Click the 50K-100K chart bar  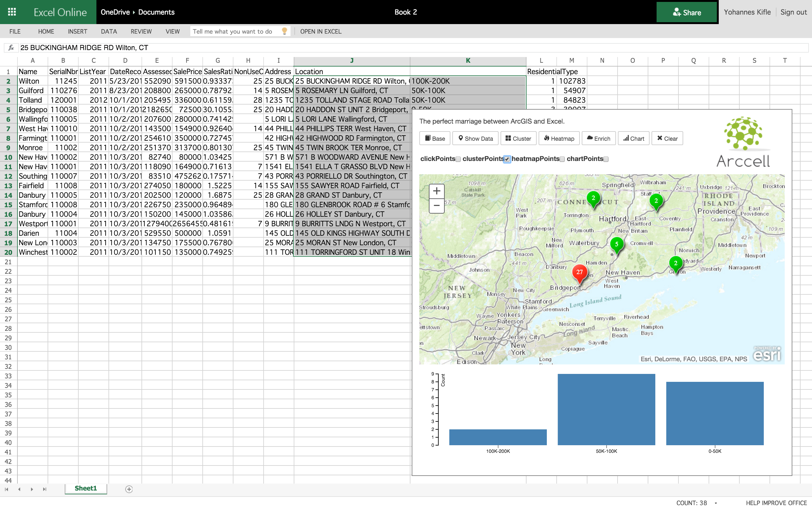tap(606, 409)
